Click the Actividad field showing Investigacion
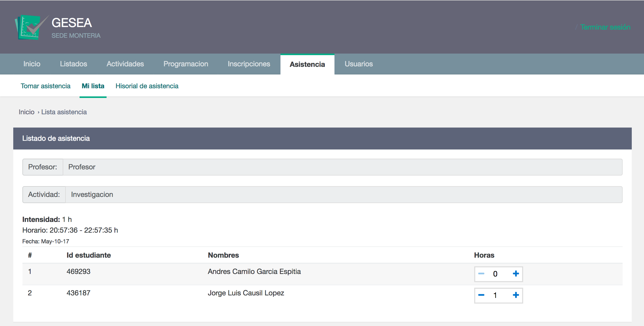This screenshot has width=644, height=326. 343,195
